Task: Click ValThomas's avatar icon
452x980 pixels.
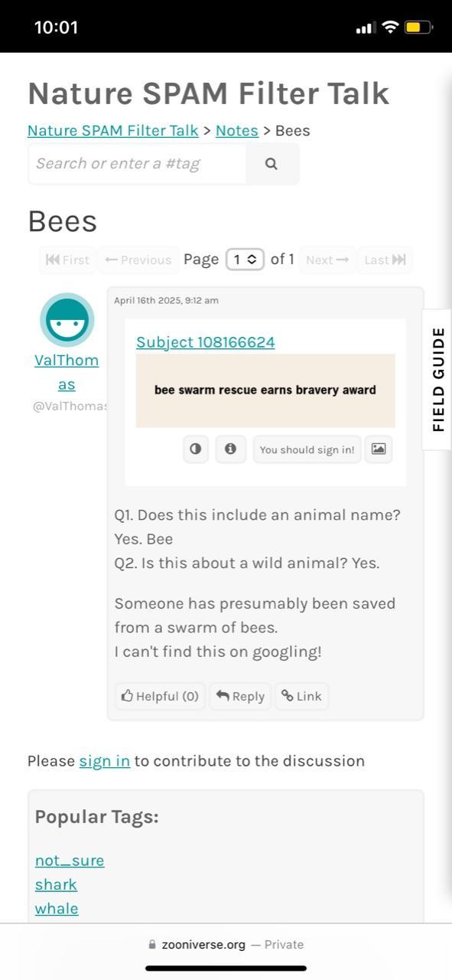Action: click(67, 320)
